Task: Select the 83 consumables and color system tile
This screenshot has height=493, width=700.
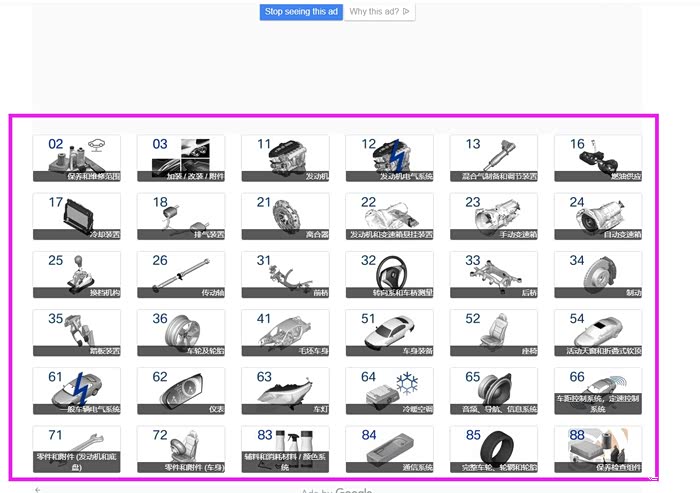Action: 285,449
